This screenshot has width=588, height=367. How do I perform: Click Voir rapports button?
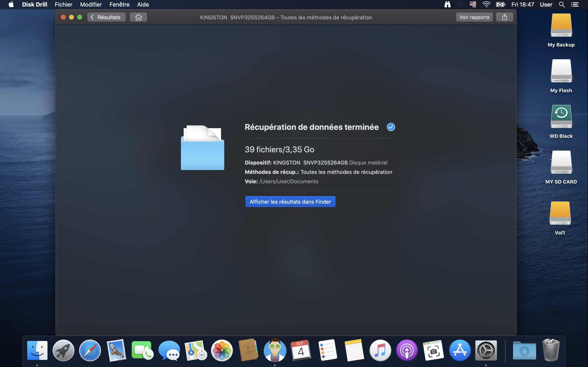(x=474, y=17)
